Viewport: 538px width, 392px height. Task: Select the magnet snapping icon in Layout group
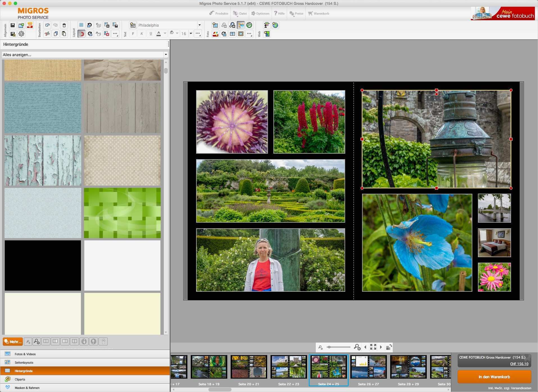(81, 34)
